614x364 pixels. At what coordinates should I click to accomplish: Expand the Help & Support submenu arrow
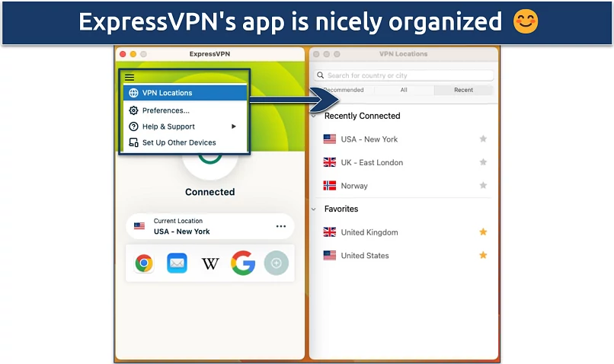point(234,126)
